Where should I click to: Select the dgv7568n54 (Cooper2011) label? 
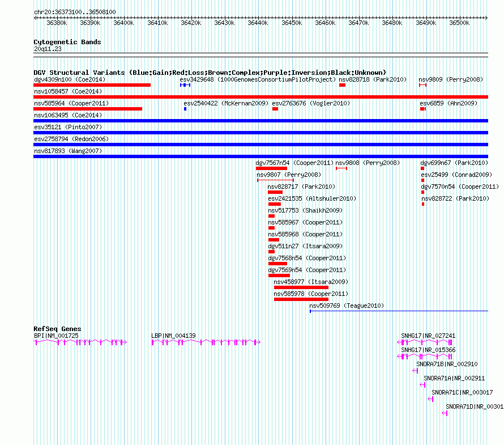pos(307,258)
